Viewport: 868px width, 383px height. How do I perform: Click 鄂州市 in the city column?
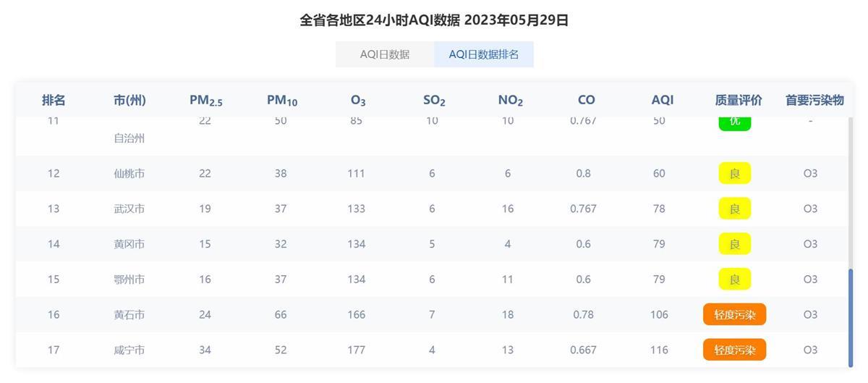click(129, 279)
